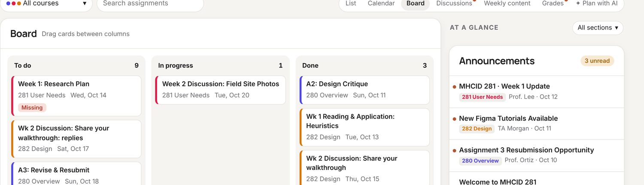Open Assignment 3 Resubmission Opportunity announcement
The image size is (644, 185).
point(537,155)
